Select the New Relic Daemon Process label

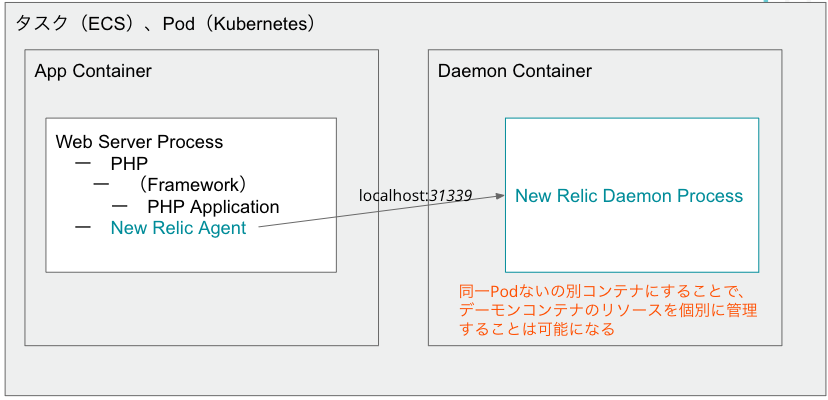pos(629,196)
